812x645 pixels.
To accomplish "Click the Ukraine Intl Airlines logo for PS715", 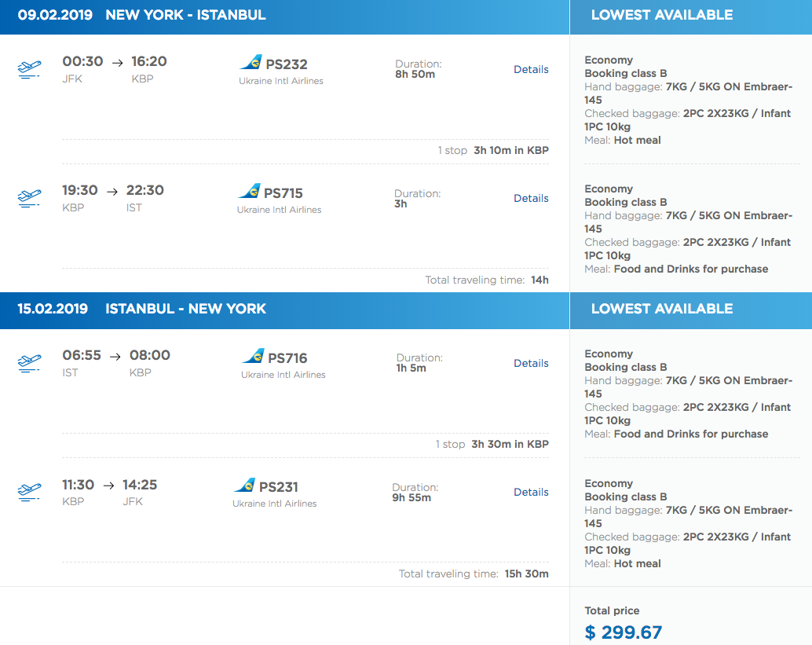I will click(249, 192).
